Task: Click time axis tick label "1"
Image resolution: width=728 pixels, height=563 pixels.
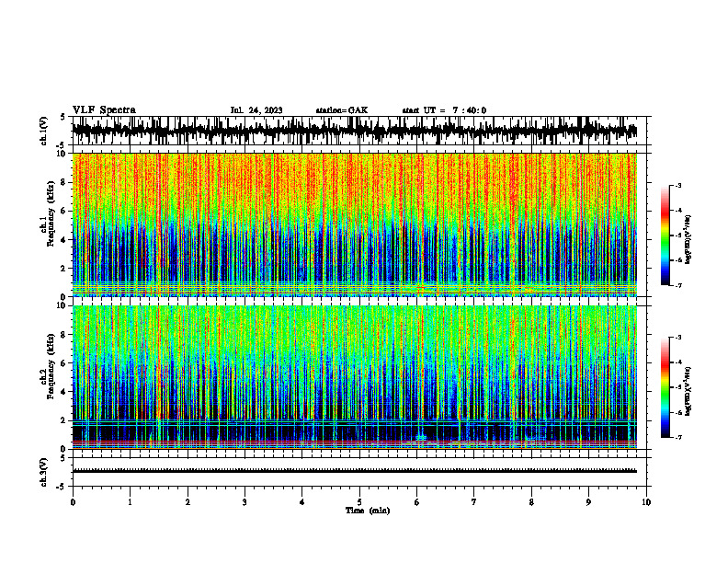Action: tap(130, 502)
